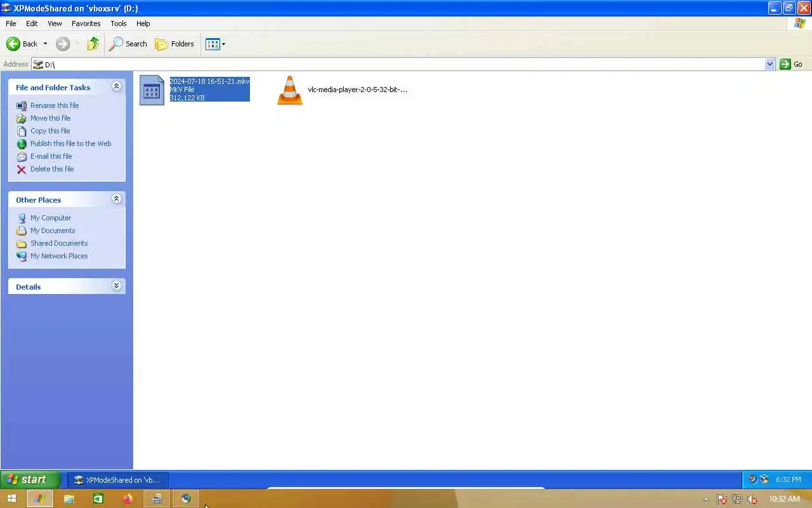Open the Favorites menu
Viewport: 812px width, 508px height.
coord(86,23)
